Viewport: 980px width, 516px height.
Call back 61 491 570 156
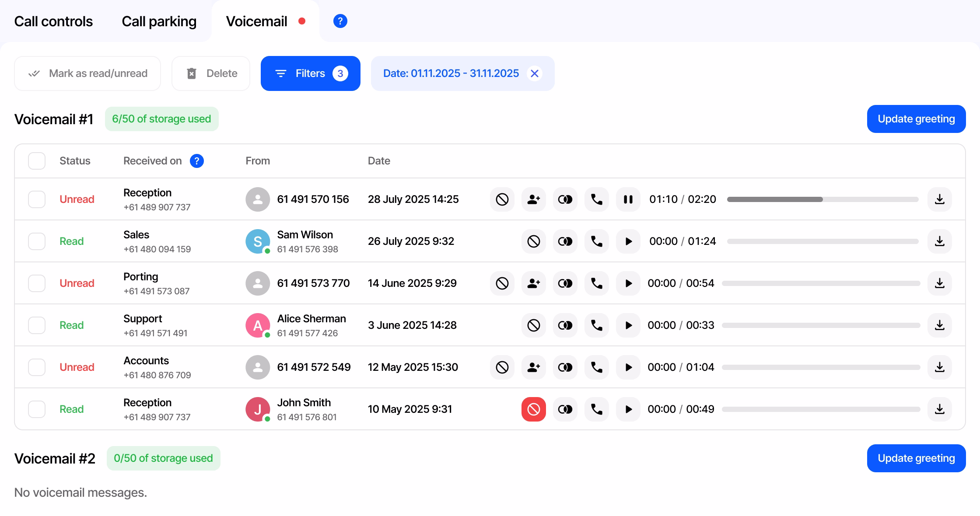click(x=597, y=199)
